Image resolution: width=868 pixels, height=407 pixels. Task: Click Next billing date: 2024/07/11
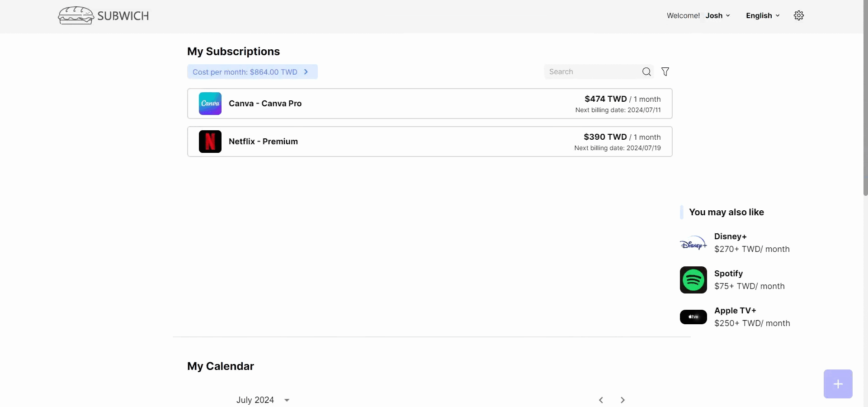(x=618, y=110)
